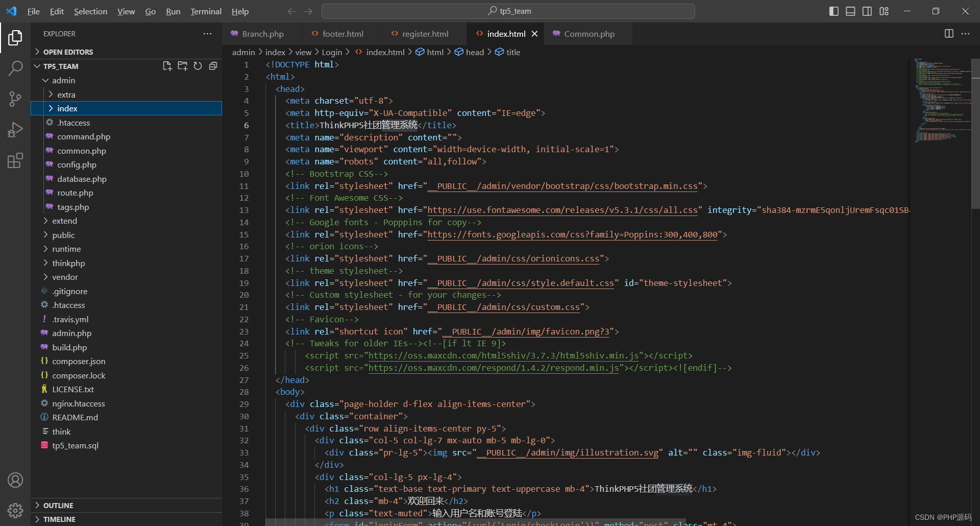980x526 pixels.
Task: Open the Accounts menu icon
Action: click(x=15, y=480)
